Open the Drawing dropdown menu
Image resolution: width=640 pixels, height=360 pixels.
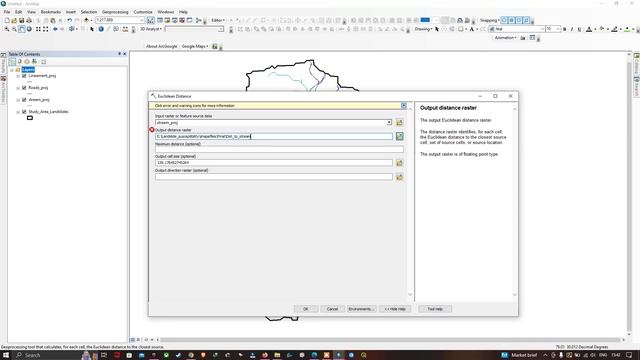(x=423, y=29)
